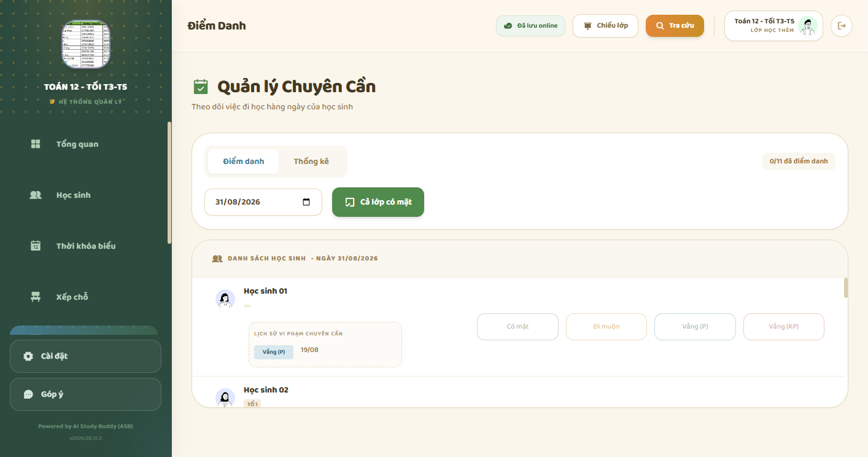Open the Góp ý button
Screen dimensions: 868x457
pos(85,394)
